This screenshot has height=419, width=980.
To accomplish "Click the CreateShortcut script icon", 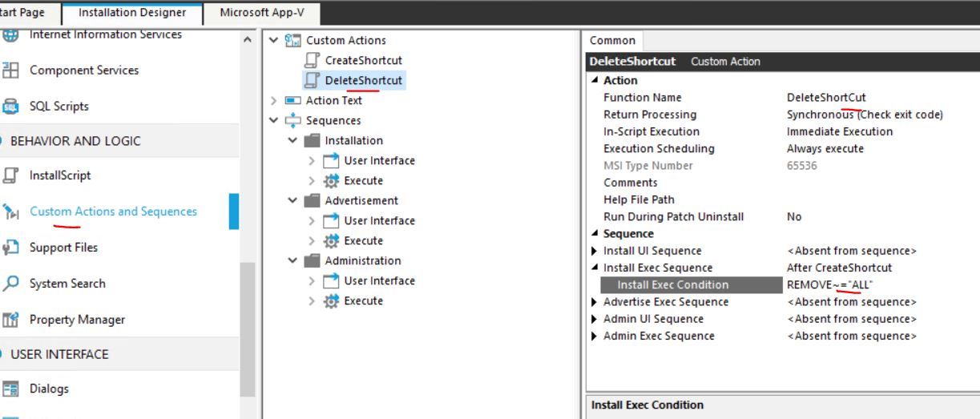I will pyautogui.click(x=313, y=60).
